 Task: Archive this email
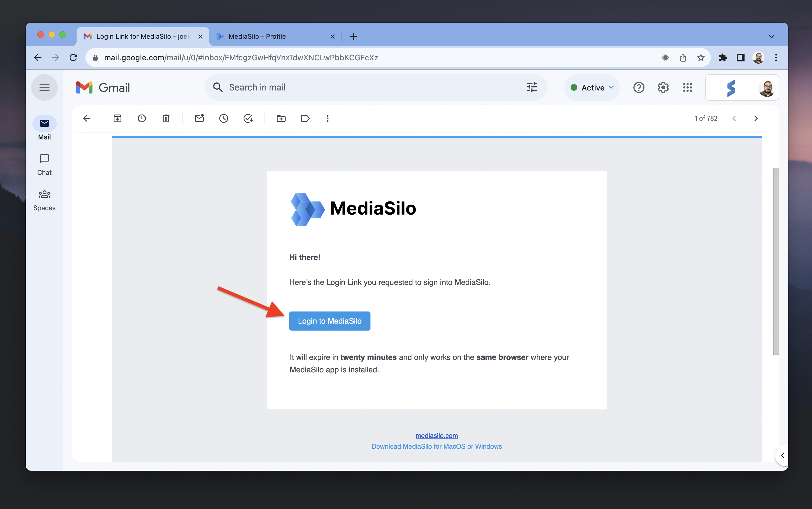(118, 118)
